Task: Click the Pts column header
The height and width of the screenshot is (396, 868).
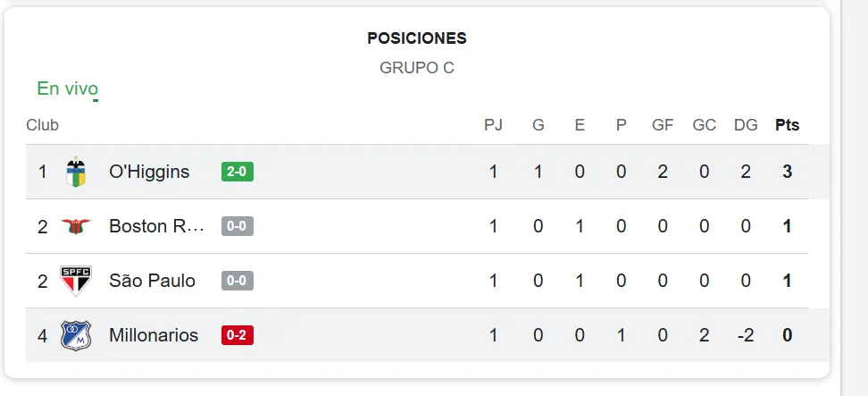Action: tap(787, 125)
